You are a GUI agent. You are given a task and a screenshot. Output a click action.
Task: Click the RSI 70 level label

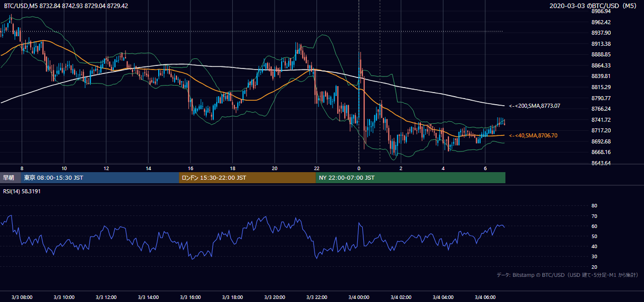click(594, 216)
